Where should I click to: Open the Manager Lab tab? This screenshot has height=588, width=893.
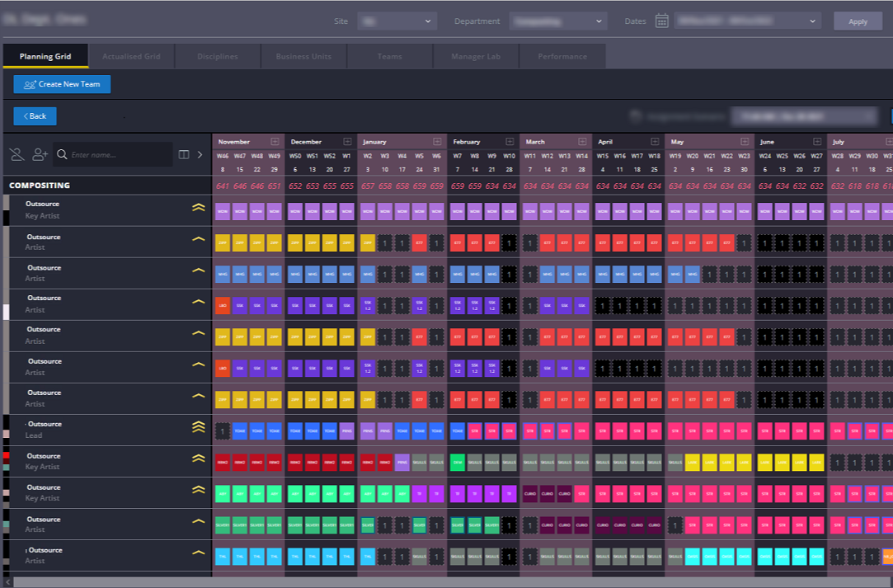pyautogui.click(x=476, y=56)
